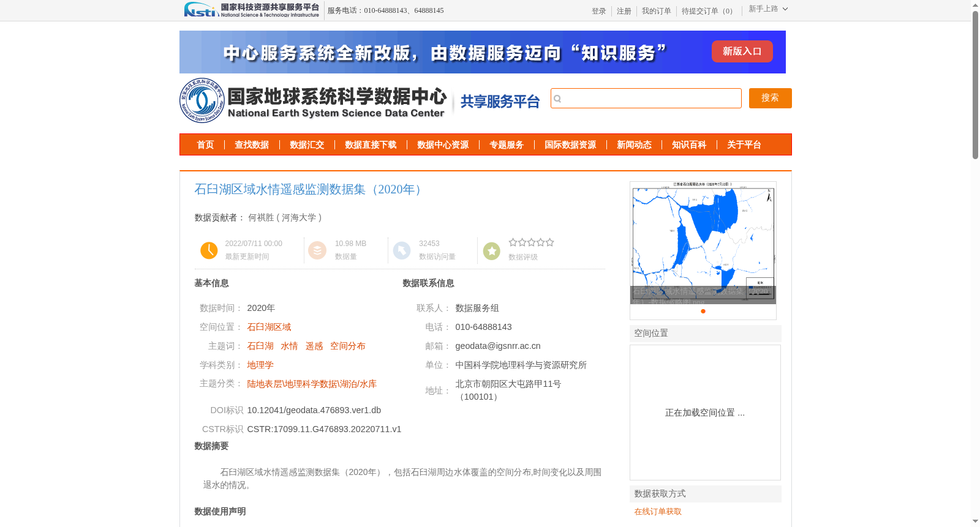Open 关于平台 navigation item
Viewport: 980px width, 527px height.
744,145
